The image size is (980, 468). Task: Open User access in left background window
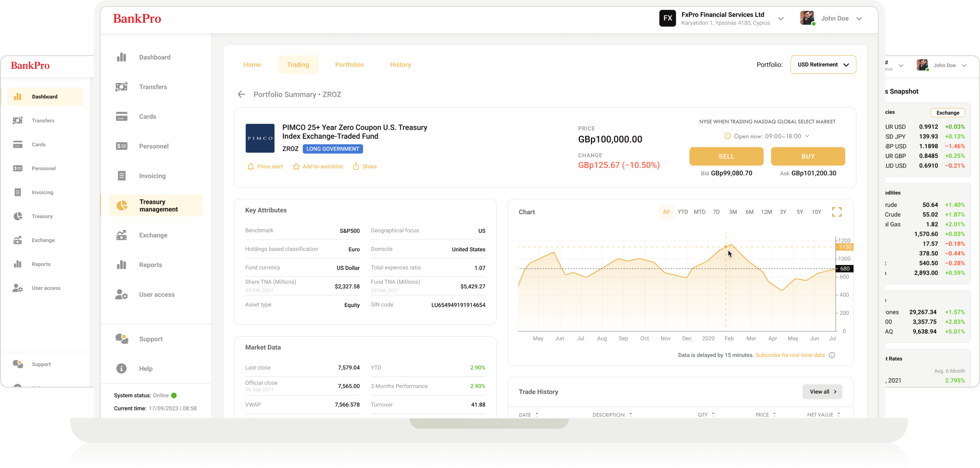point(46,288)
